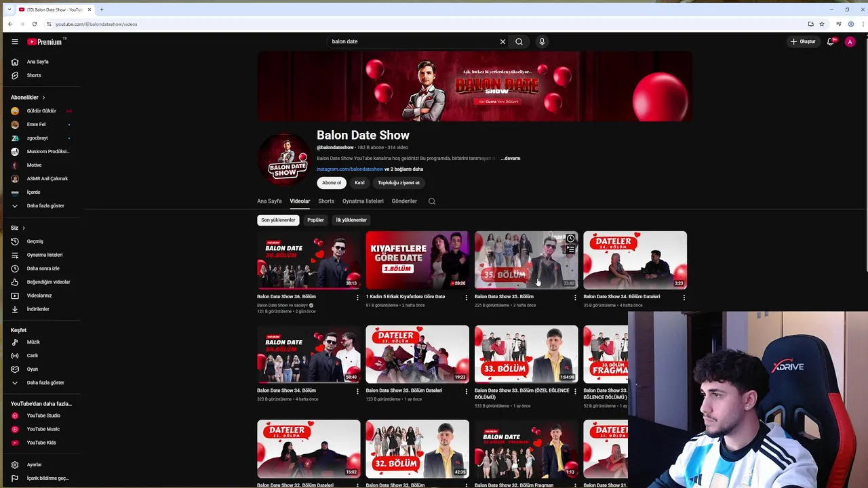
Task: Expand the Siz section header
Action: click(x=18, y=228)
